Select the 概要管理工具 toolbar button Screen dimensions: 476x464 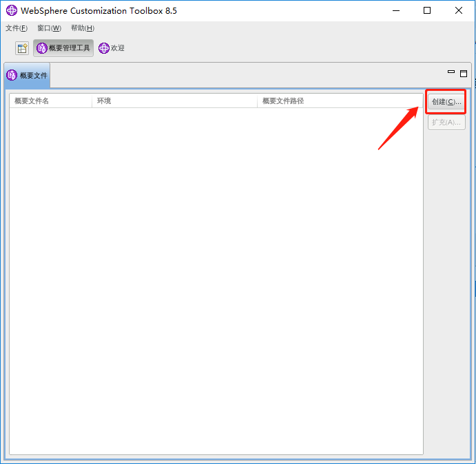[x=63, y=48]
